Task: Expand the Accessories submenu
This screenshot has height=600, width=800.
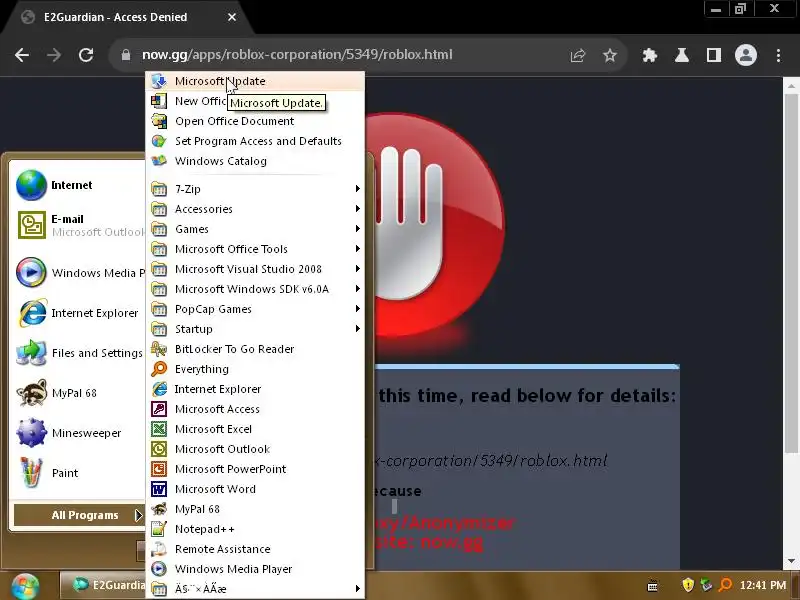Action: pos(255,209)
